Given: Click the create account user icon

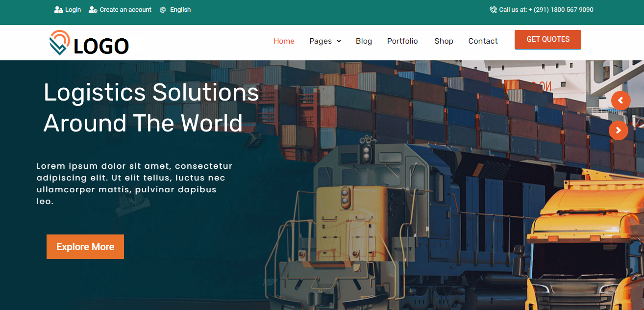Looking at the screenshot, I should 93,10.
